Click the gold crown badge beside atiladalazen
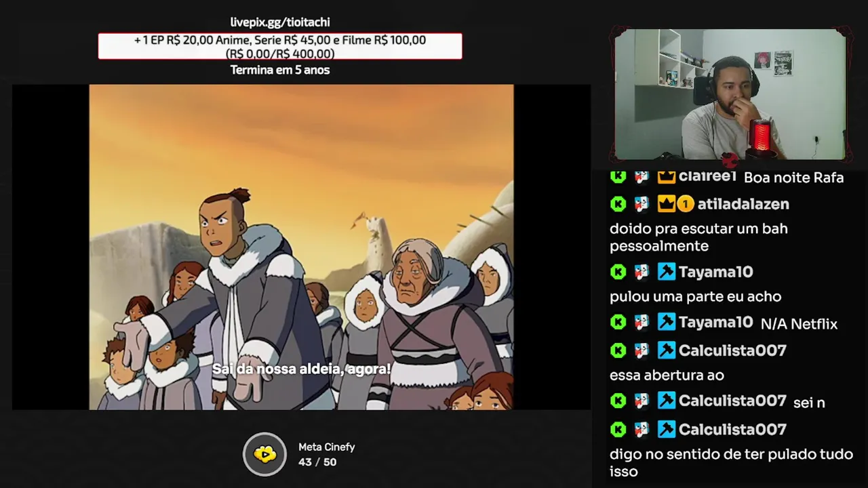 (x=667, y=204)
